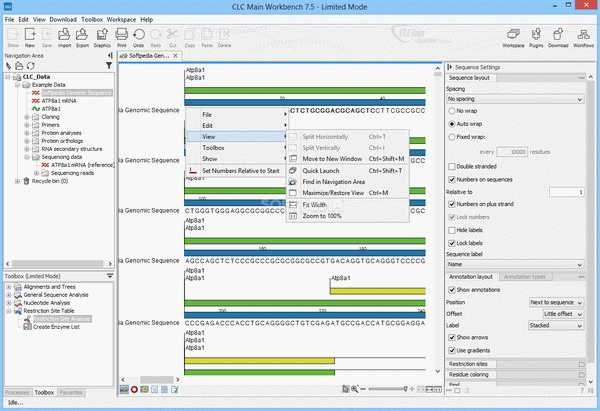Click the Print toolbar icon
Viewport: 600px width, 411px height.
click(122, 37)
